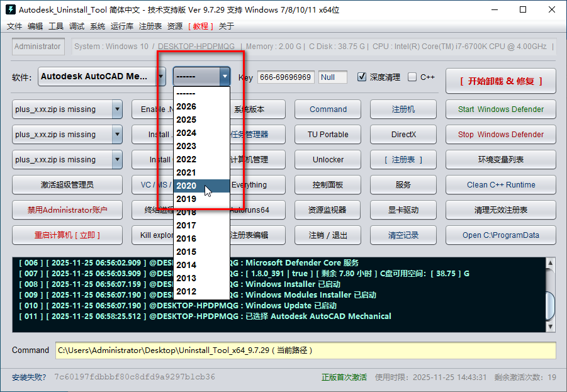Open the 运行库 menu
This screenshot has height=392, width=567.
(122, 26)
